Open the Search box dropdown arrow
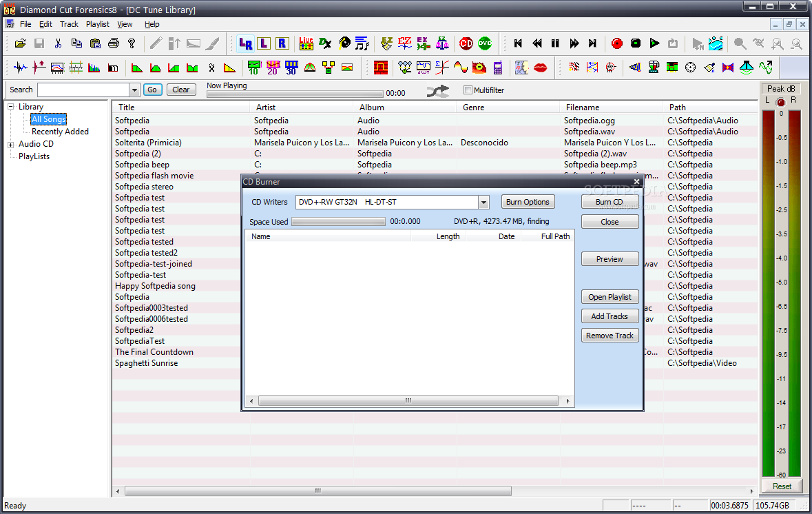This screenshot has width=812, height=514. [x=134, y=90]
